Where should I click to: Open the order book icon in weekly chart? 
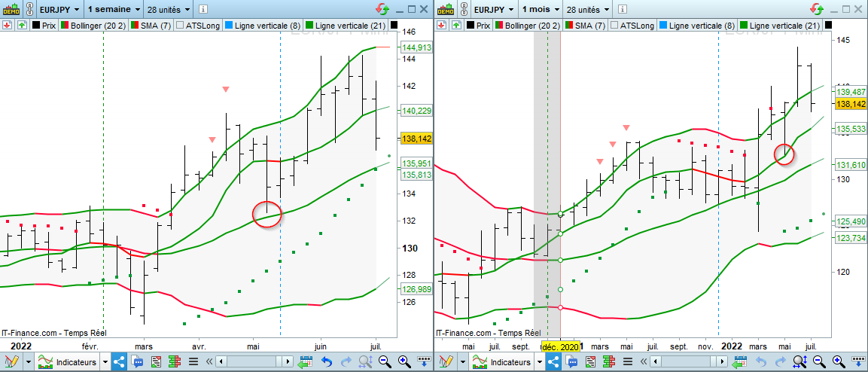click(x=175, y=362)
